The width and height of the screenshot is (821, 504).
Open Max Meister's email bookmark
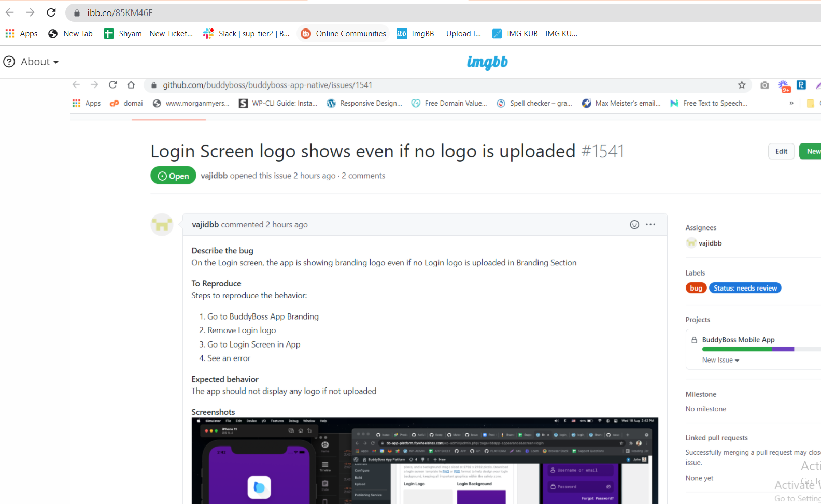[x=621, y=103]
